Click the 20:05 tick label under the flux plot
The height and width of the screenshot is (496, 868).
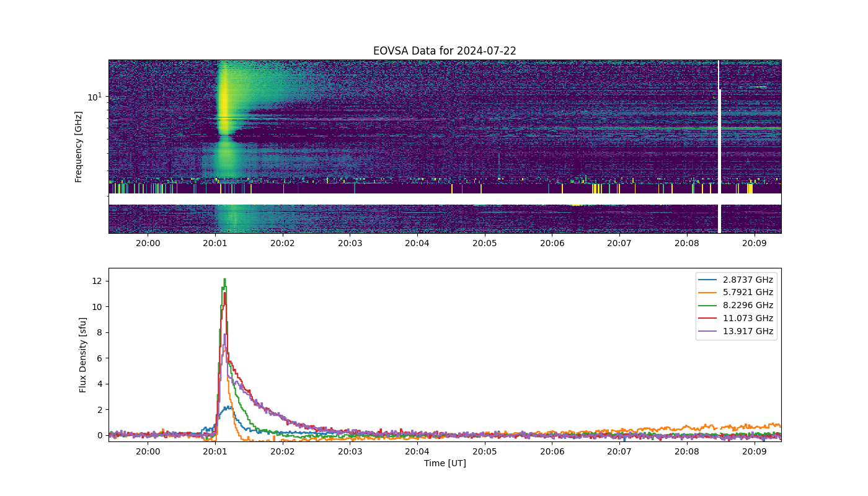click(485, 452)
